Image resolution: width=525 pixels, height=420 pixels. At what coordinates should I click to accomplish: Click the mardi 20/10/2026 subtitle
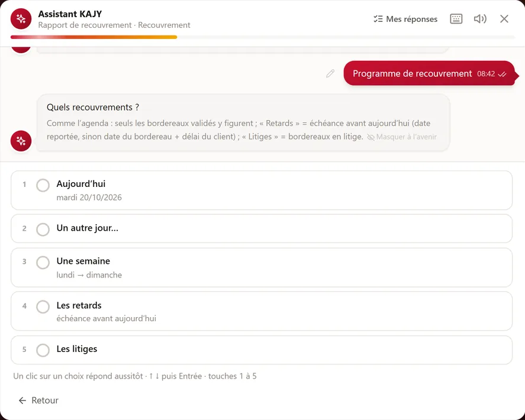[89, 198]
